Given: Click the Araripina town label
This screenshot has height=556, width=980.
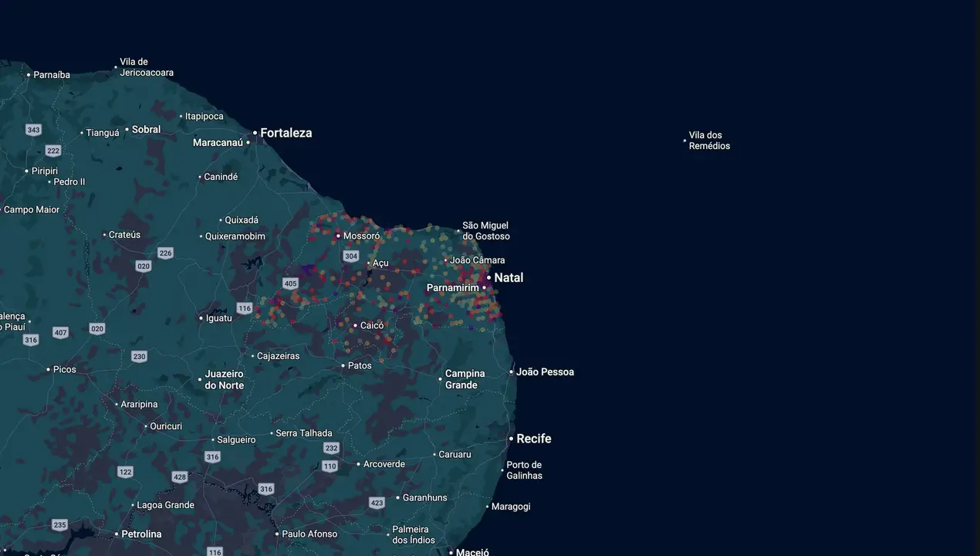Looking at the screenshot, I should tap(140, 405).
